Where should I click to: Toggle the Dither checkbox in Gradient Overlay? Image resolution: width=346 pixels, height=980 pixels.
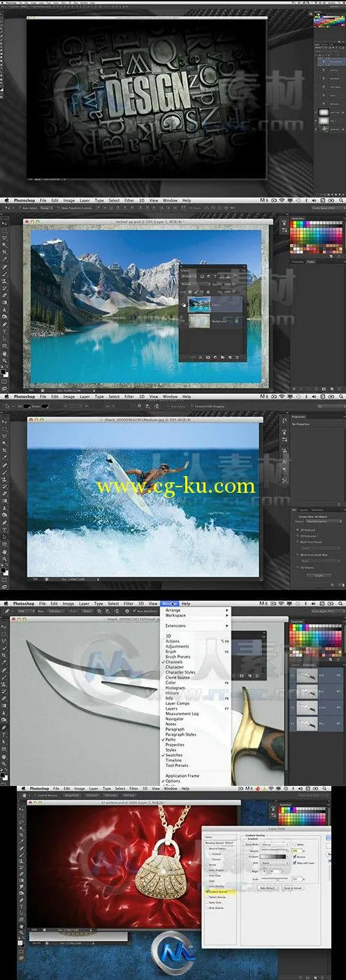coord(294,845)
